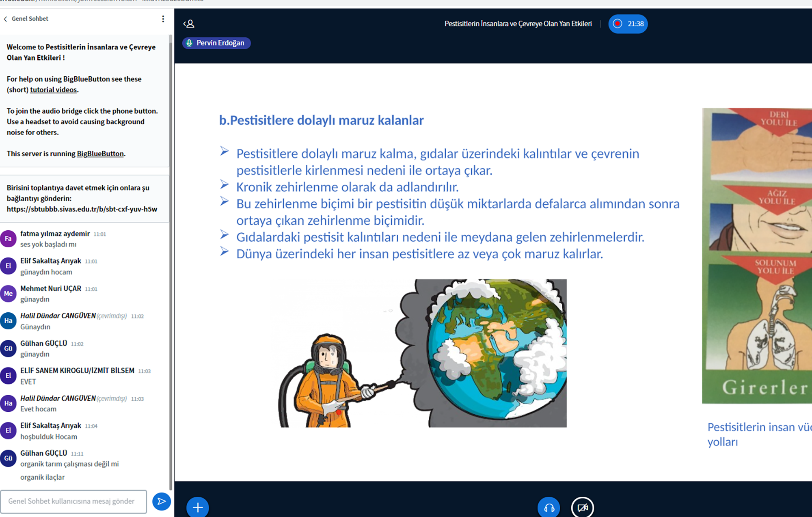Open the plus actions menu
Viewport: 812px width, 517px height.
(x=198, y=507)
